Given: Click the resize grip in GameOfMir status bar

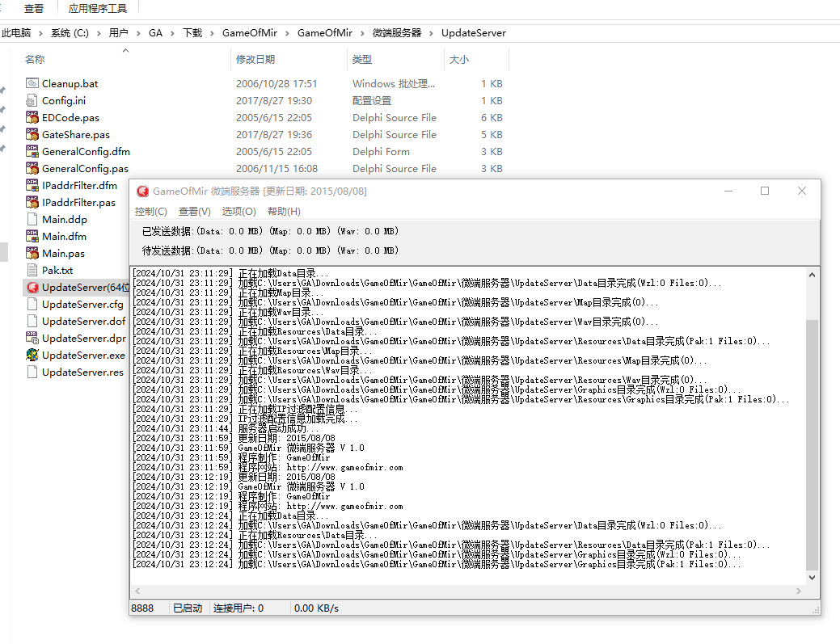Looking at the screenshot, I should pyautogui.click(x=816, y=610).
